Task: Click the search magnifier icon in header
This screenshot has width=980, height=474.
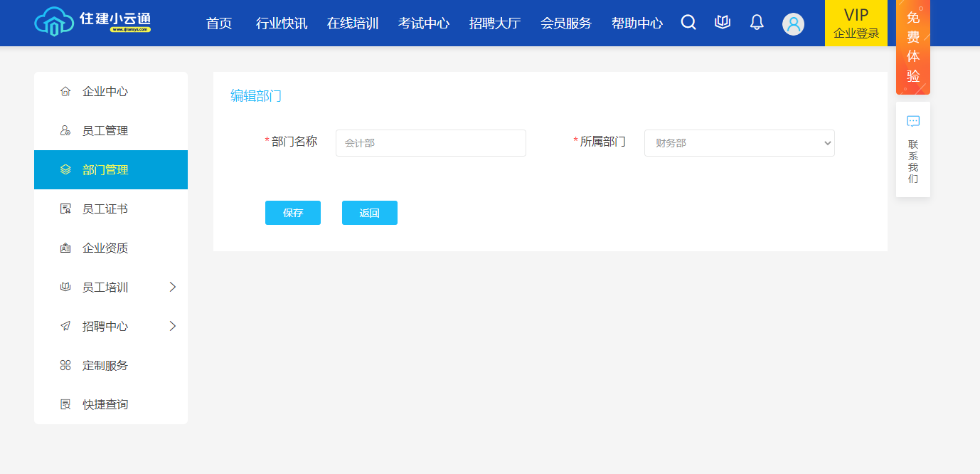Action: click(688, 23)
